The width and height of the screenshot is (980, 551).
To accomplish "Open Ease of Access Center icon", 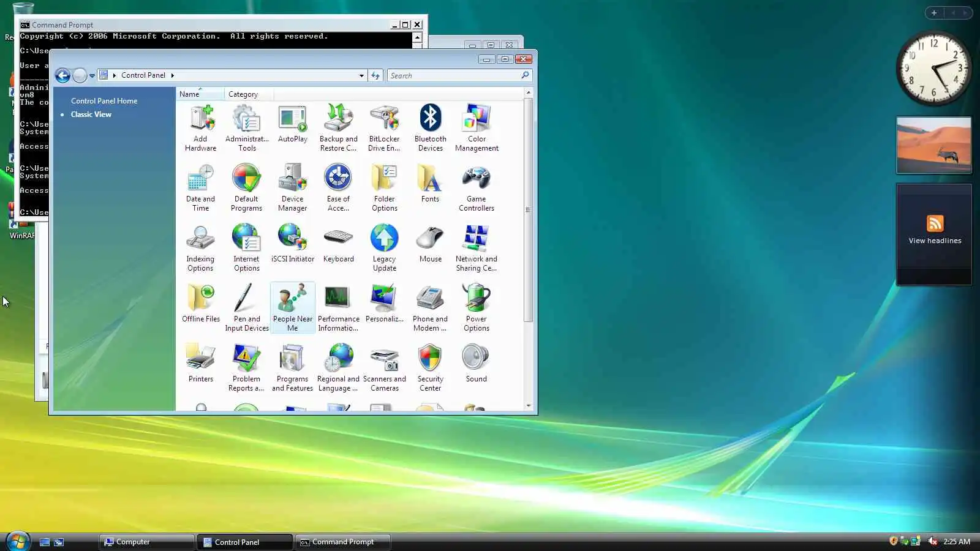I will click(x=338, y=188).
